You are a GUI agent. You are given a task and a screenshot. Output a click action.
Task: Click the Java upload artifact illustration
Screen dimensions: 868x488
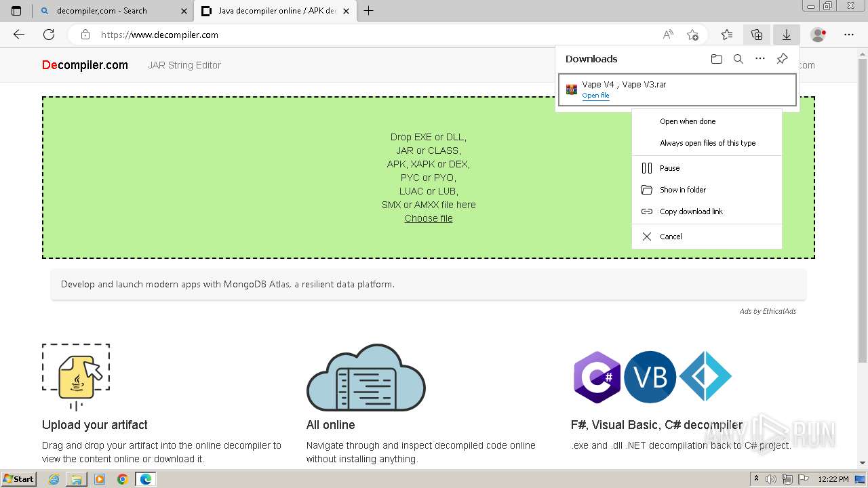tap(76, 376)
